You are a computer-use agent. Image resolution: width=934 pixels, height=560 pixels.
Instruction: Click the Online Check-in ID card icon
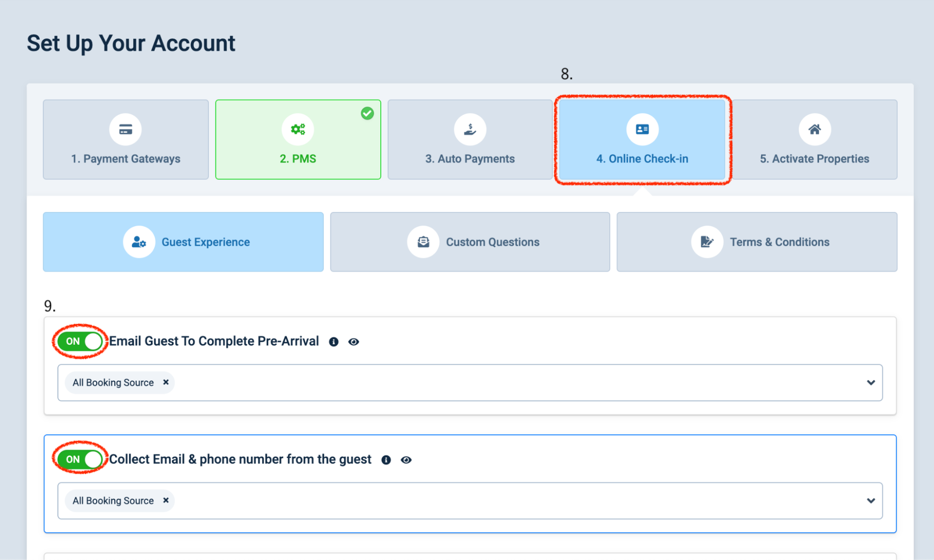(x=642, y=129)
